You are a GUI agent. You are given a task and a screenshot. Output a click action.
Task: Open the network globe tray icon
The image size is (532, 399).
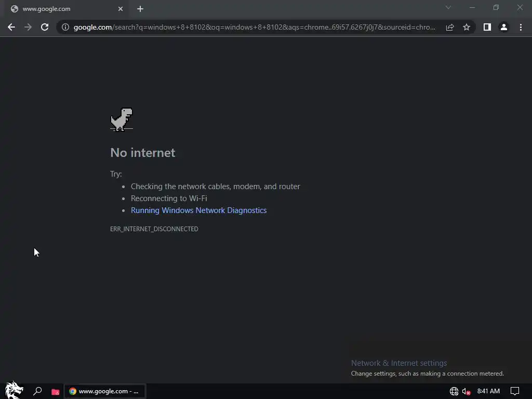click(x=454, y=391)
